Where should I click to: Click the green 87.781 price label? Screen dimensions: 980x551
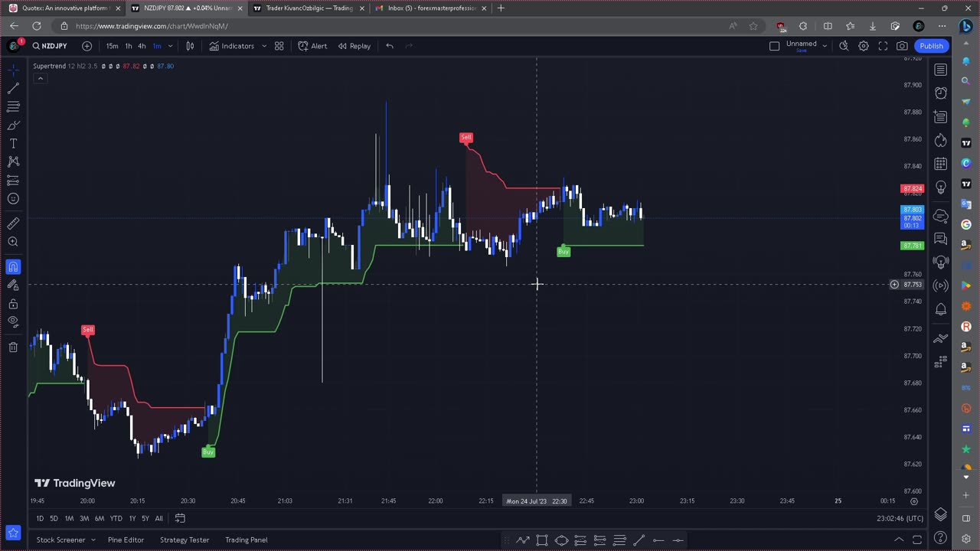click(x=913, y=246)
